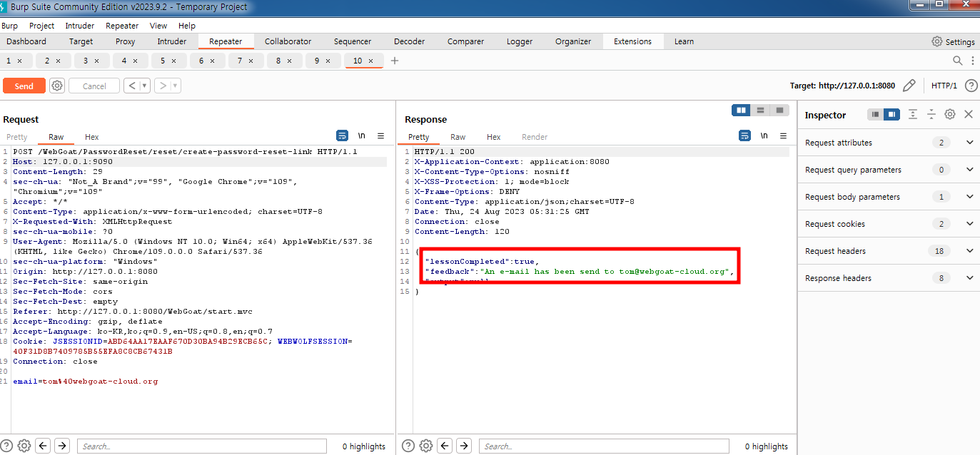
Task: Open the forward history dropdown arrow
Action: [176, 86]
